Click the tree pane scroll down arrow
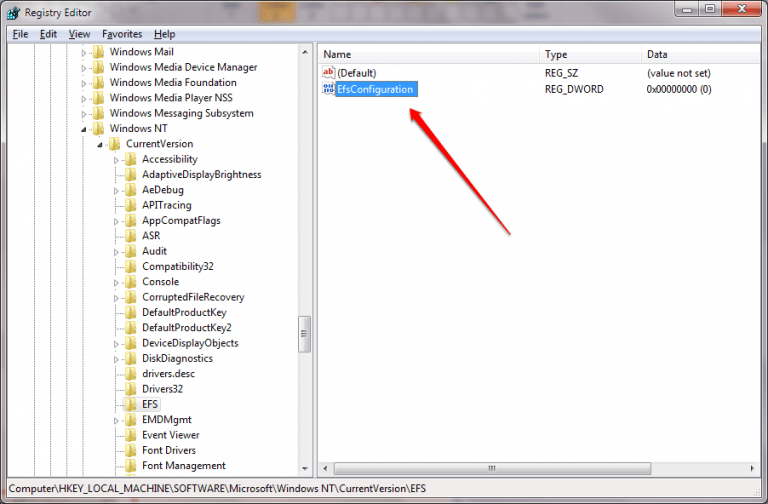Image resolution: width=768 pixels, height=504 pixels. pos(305,469)
